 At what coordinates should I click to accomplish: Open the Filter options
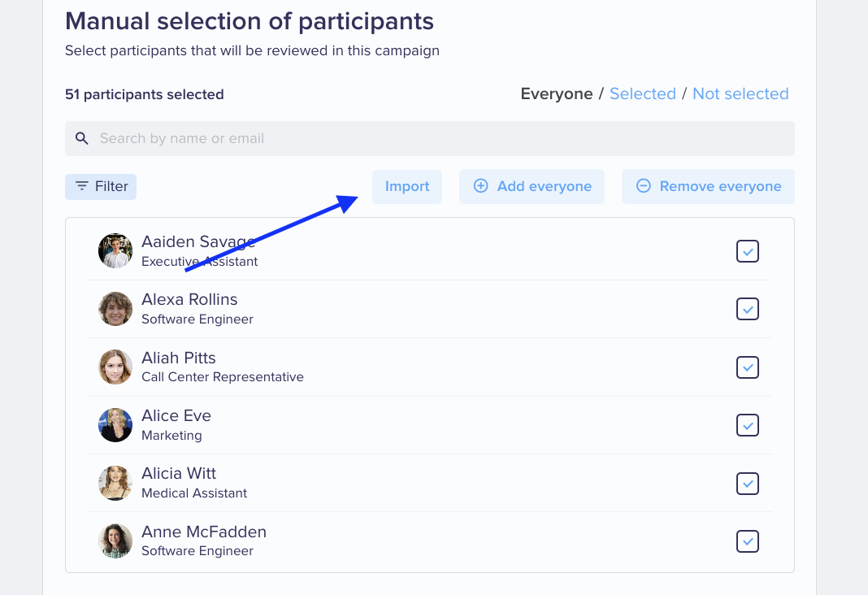(101, 186)
